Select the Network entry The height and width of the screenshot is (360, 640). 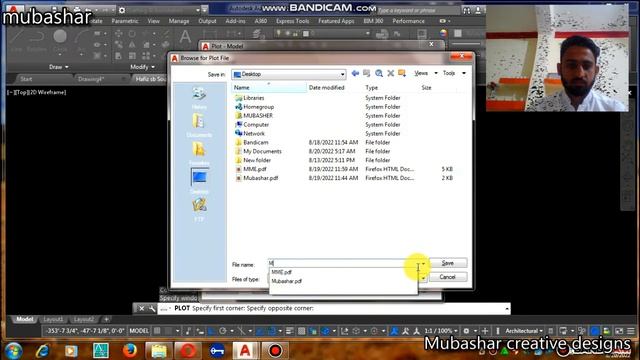tap(250, 133)
